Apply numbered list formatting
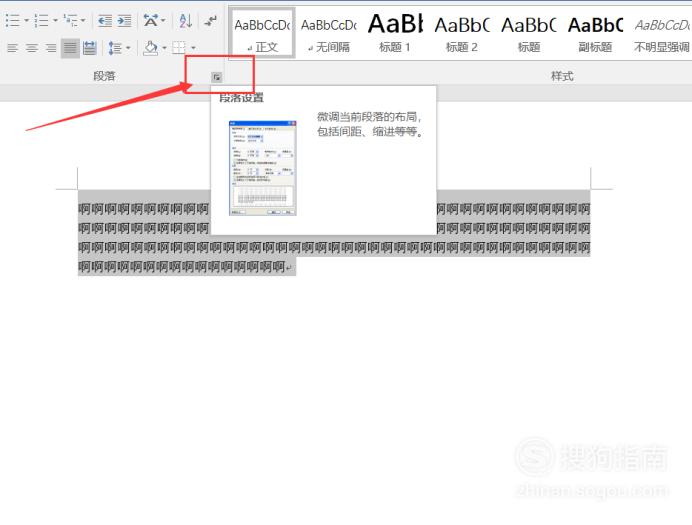 pos(41,20)
